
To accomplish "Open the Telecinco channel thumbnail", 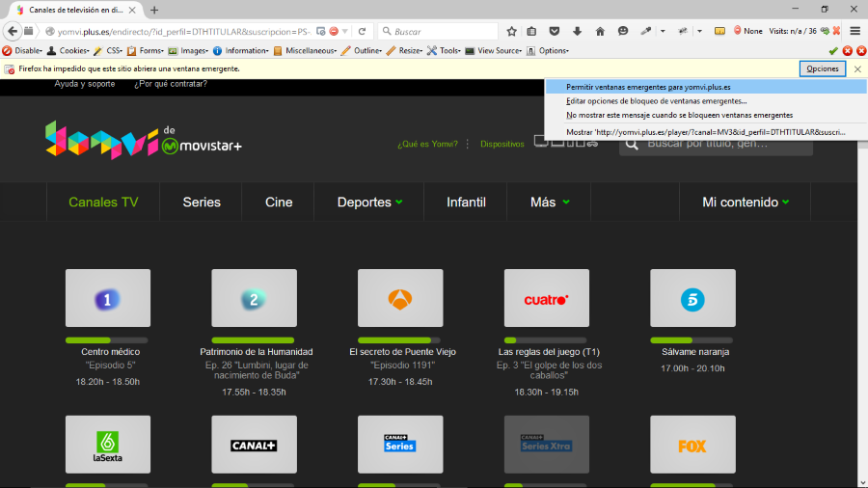I will (693, 298).
